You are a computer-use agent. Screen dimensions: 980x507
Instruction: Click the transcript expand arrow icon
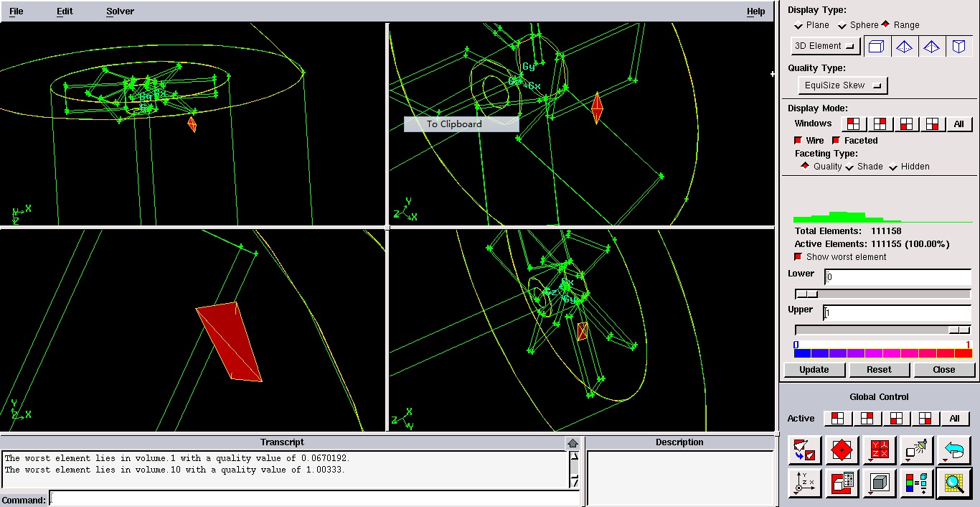[x=573, y=443]
